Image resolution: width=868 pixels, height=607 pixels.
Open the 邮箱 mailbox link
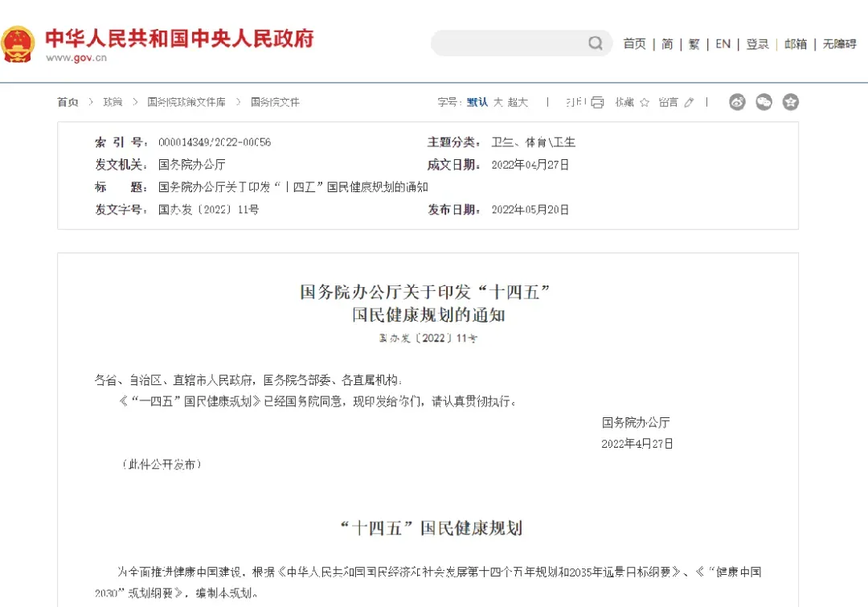coord(796,43)
